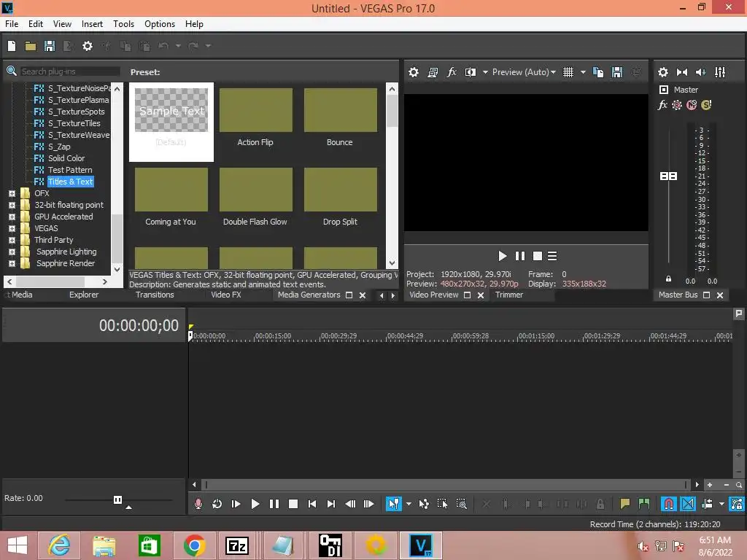Toggle Master automation settings icon
Screen dimensions: 747x560
coord(676,105)
